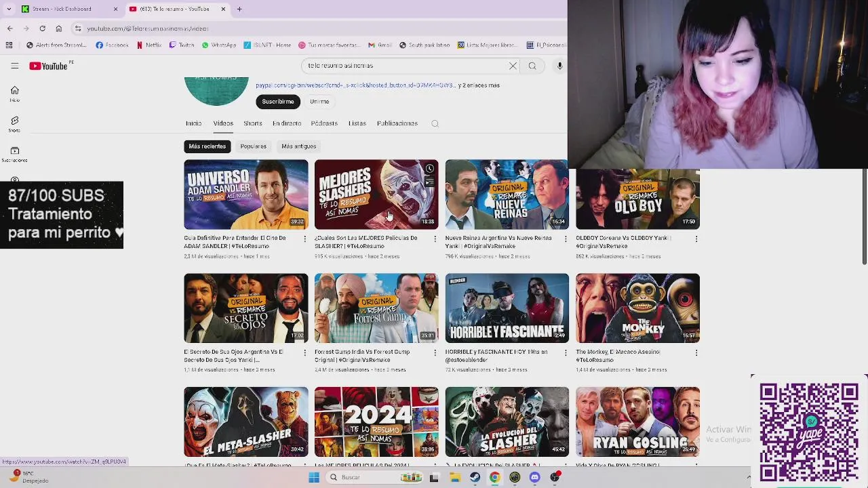
Task: Add Mejores Slashers video to queue
Action: click(429, 182)
